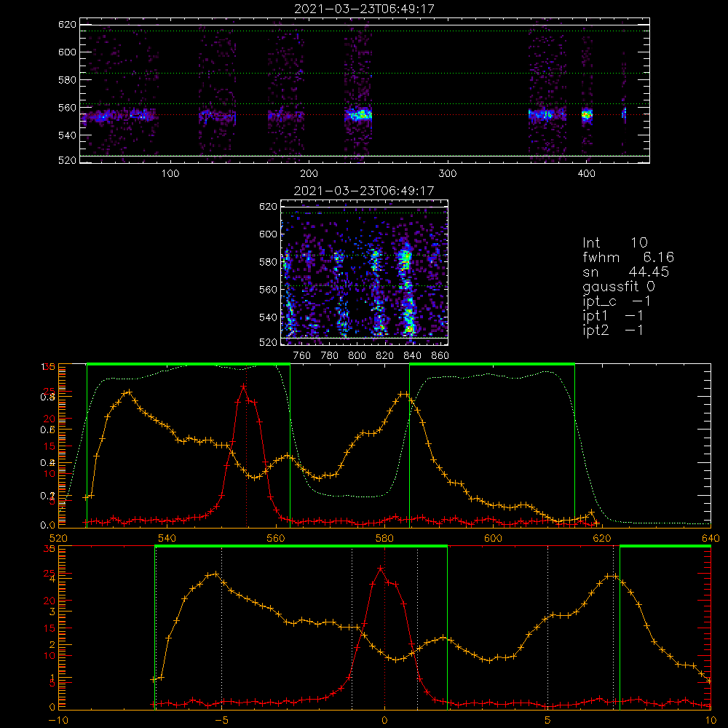Click the red curve peak in the third plot
This screenshot has width=728, height=728.
point(243,386)
